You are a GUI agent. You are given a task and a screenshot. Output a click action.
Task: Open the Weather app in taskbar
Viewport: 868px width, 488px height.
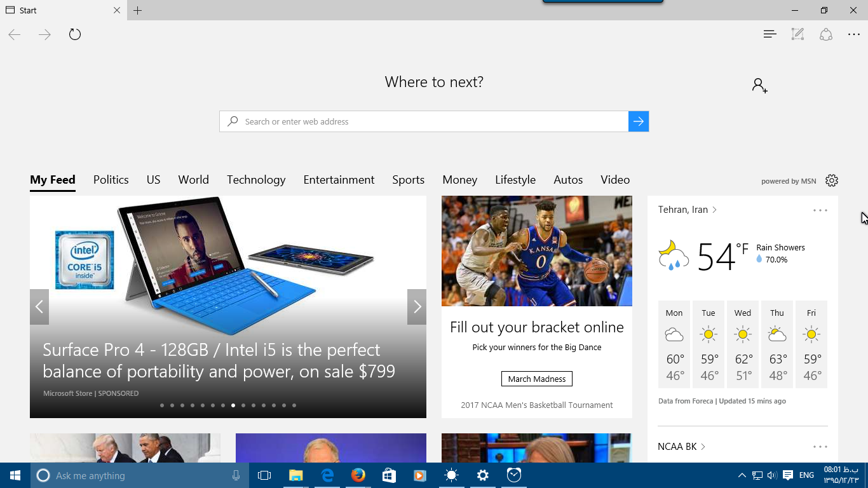click(451, 475)
